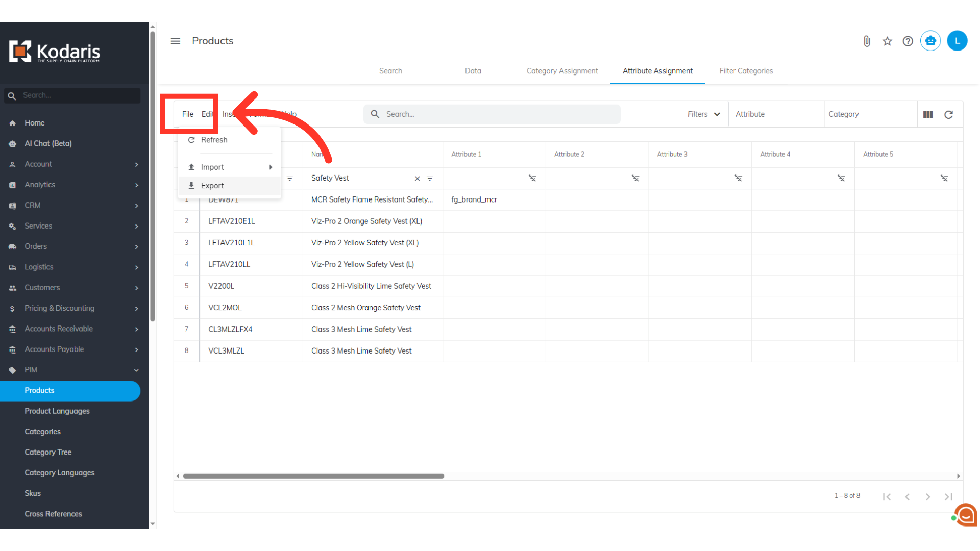Click the horizontal scrollbar of the grid
The width and height of the screenshot is (980, 551).
(313, 476)
